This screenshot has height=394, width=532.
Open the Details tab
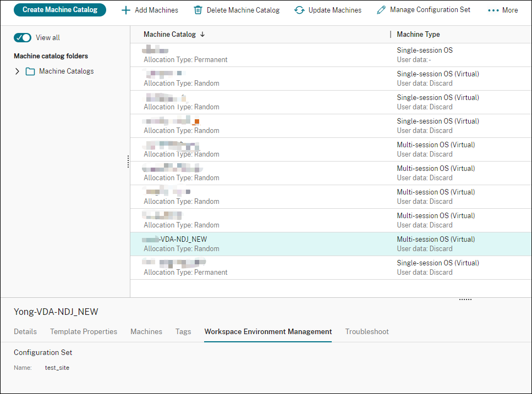(x=25, y=332)
